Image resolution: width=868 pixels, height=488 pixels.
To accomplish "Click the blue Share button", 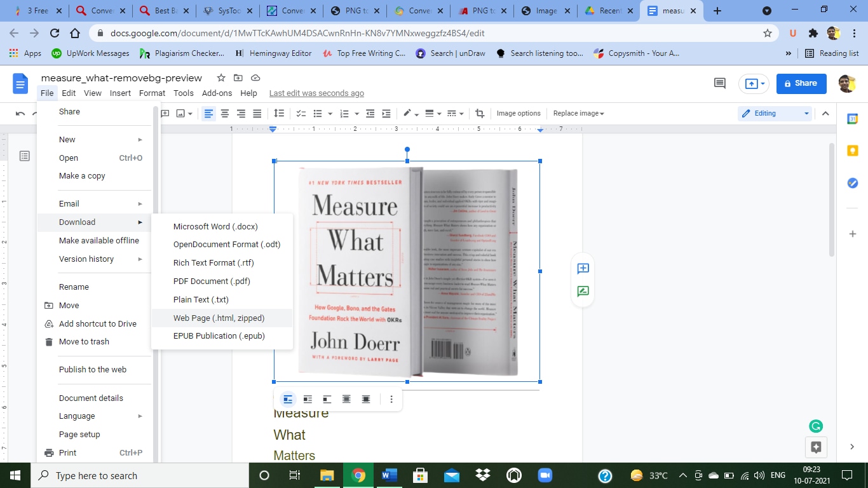I will point(801,83).
